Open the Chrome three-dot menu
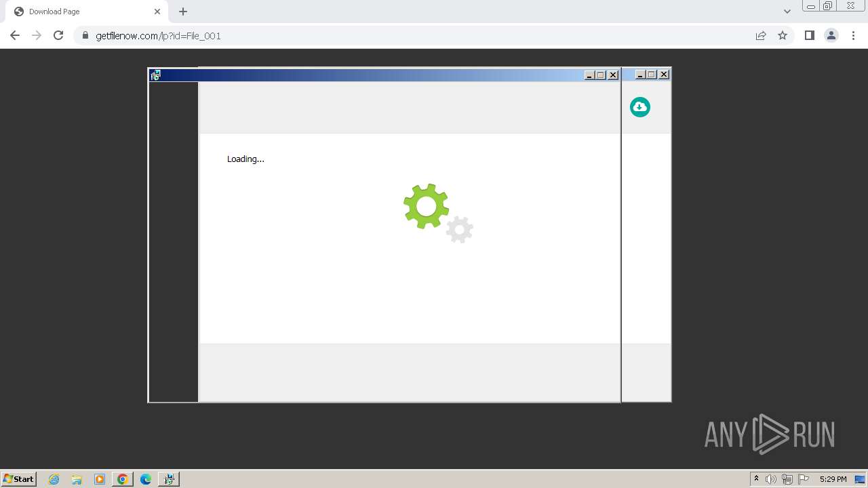Screen dimensions: 868x488 click(854, 35)
